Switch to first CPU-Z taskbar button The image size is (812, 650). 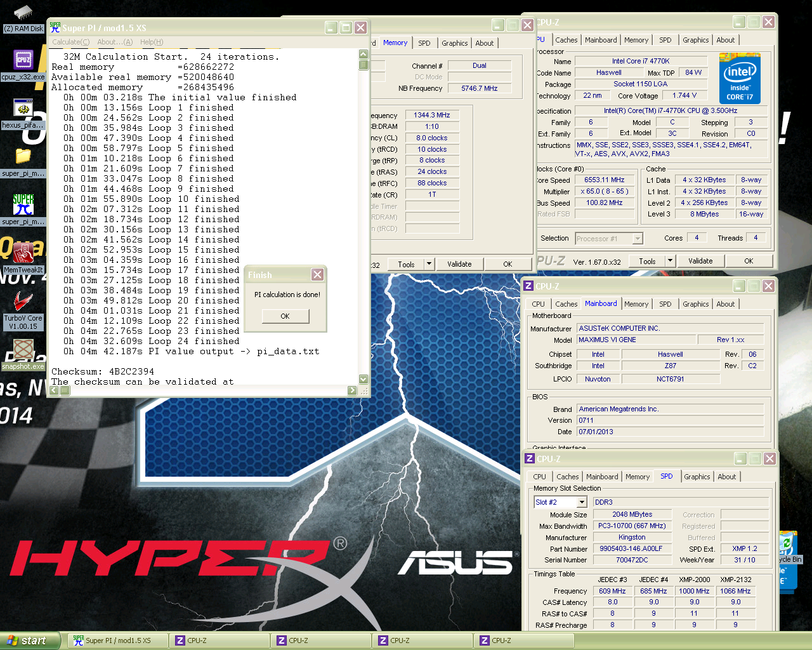click(x=219, y=640)
